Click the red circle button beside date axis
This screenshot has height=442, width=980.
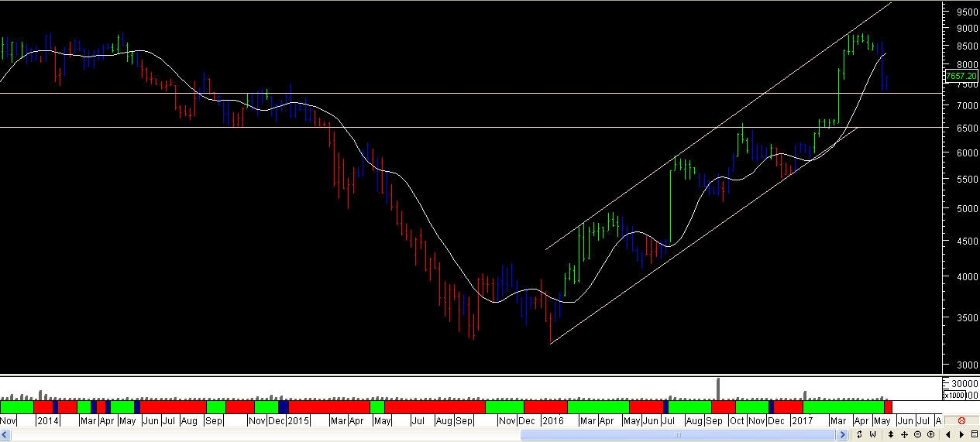pos(961,420)
